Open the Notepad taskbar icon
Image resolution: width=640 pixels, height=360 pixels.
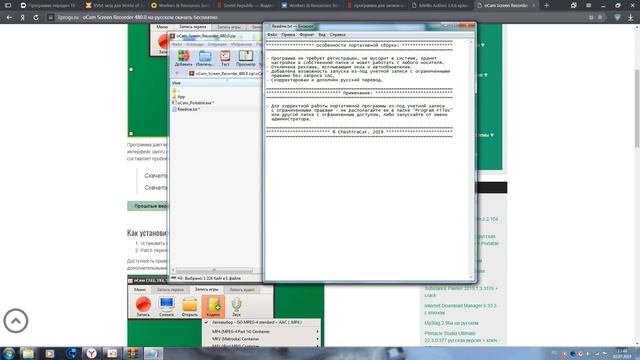[153, 353]
